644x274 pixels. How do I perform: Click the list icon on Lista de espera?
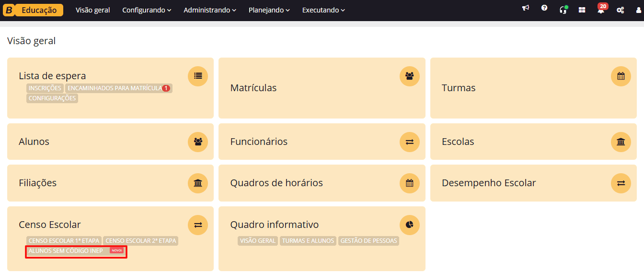point(198,76)
